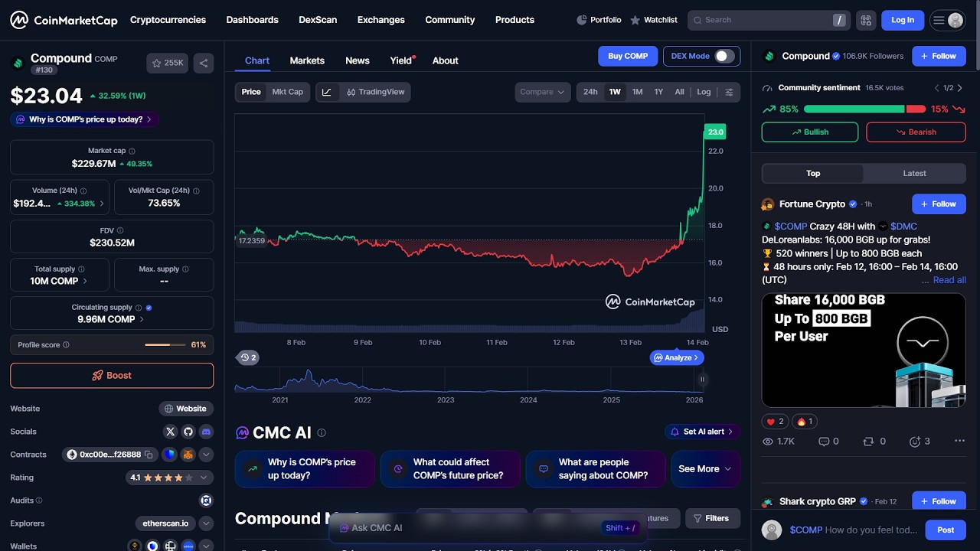Screen dimensions: 980x551
Task: Set chart range to 1Y
Action: point(658,92)
